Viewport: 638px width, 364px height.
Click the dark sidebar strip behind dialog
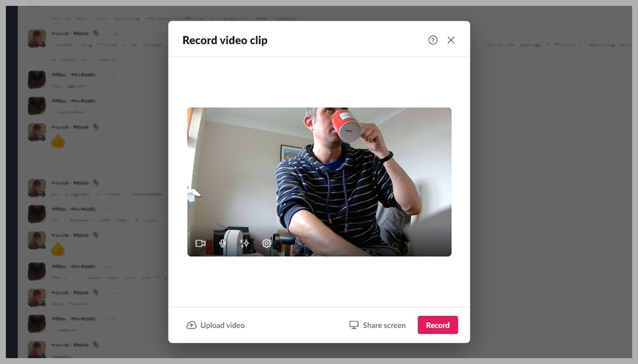click(x=12, y=182)
